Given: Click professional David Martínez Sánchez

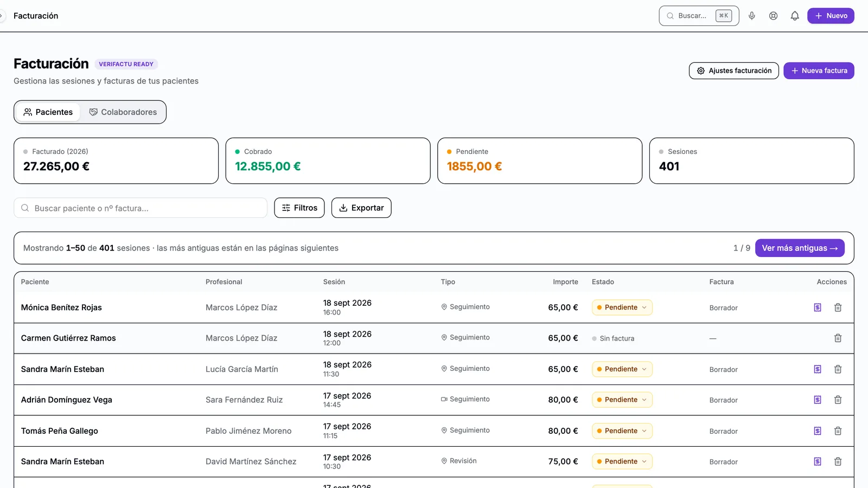Looking at the screenshot, I should click(251, 461).
